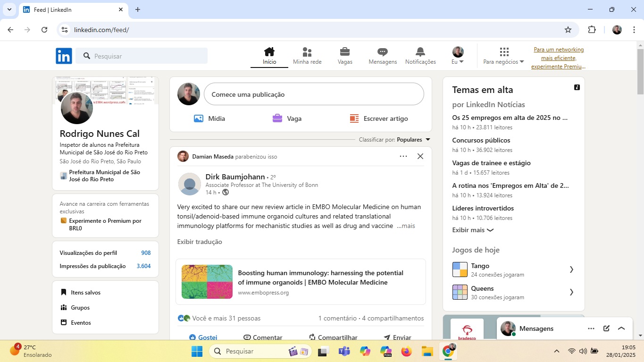Open Dirk Baumjohann's profile name
Screen dimensions: 644x362
235,177
